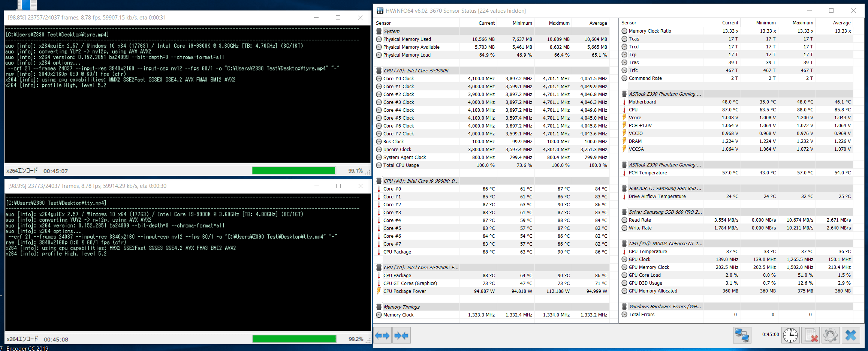Click the circle icon beside Physical Memory Used

tap(379, 39)
